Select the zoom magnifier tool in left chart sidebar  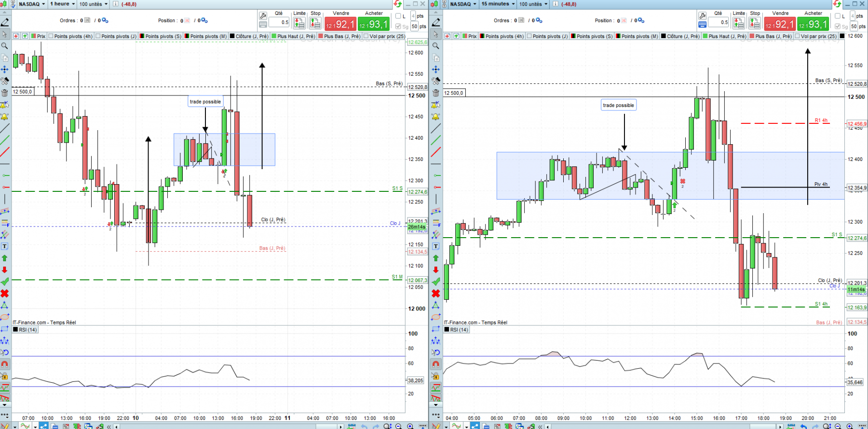coord(5,46)
